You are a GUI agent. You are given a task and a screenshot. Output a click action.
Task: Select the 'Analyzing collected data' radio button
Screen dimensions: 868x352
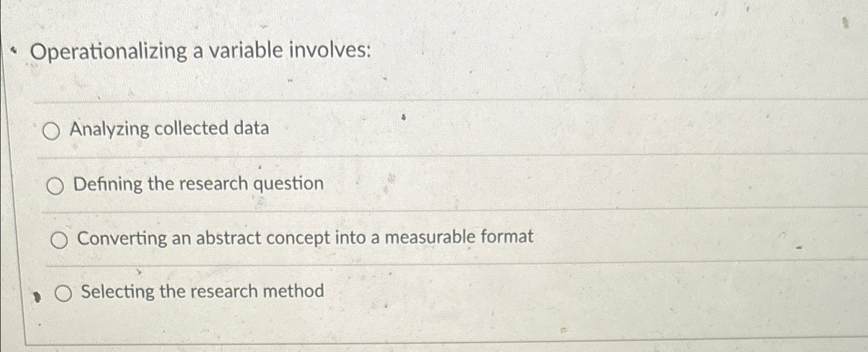click(x=52, y=130)
